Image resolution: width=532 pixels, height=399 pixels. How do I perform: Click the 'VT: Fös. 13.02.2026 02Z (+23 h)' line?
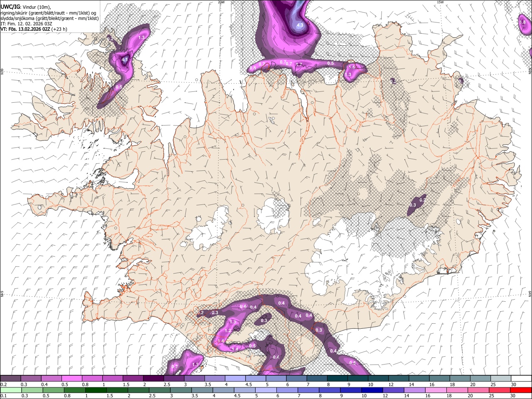point(34,29)
